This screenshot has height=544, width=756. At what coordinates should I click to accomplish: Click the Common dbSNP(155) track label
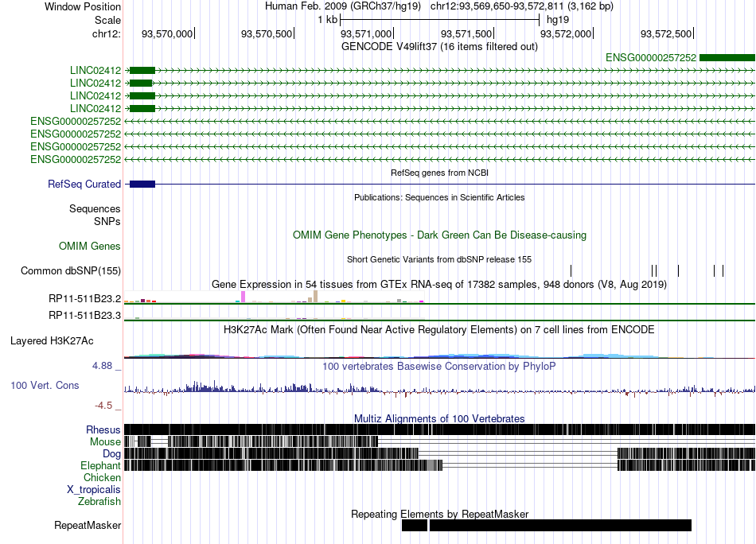[71, 270]
